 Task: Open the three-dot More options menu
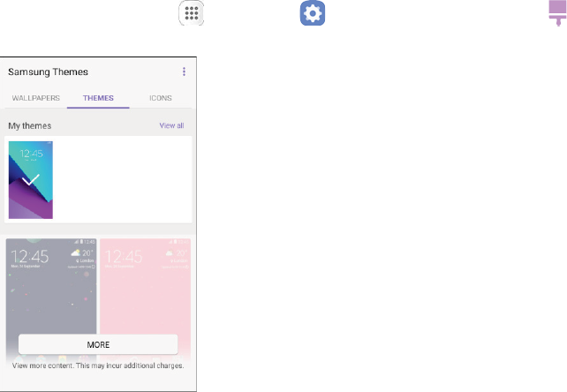[184, 72]
